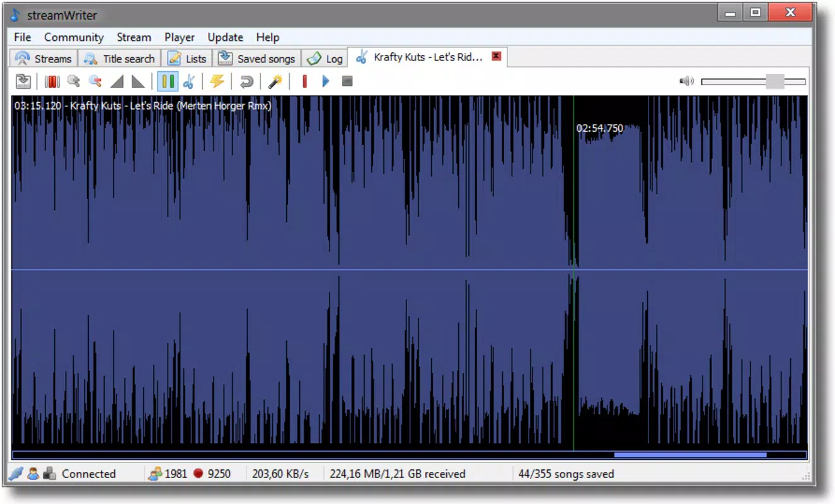Click the streamWriter music note title icon
The width and height of the screenshot is (835, 504).
click(15, 15)
